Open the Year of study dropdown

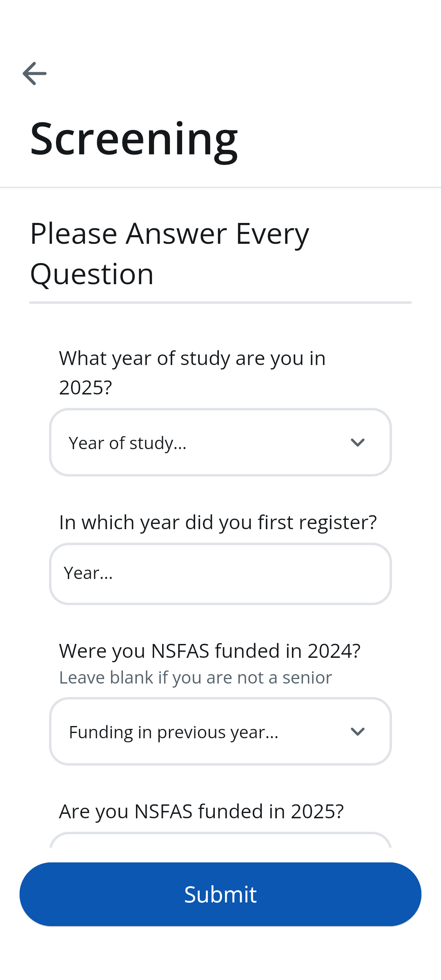click(220, 443)
